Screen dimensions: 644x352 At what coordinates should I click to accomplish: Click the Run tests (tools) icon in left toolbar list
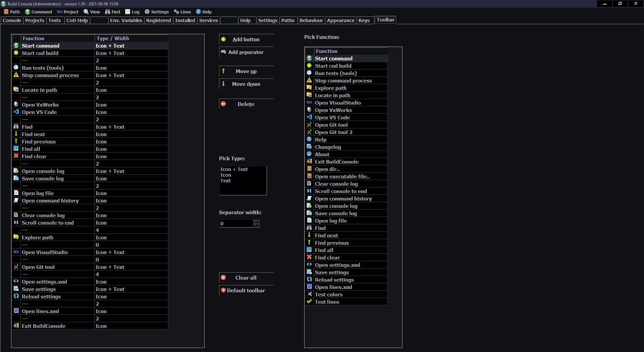point(16,68)
